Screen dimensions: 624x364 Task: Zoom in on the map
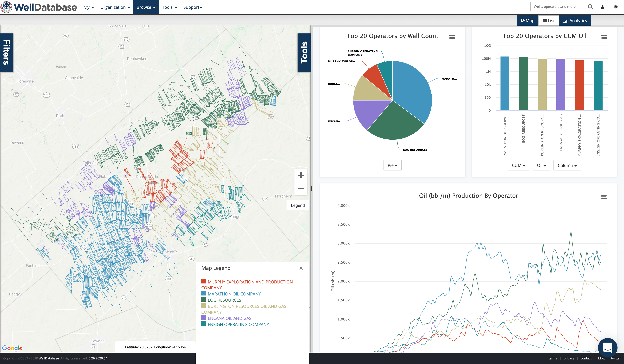(x=301, y=176)
